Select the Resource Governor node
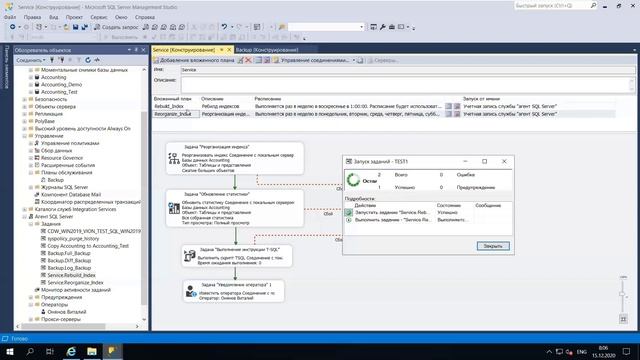640x360 pixels. [62, 158]
